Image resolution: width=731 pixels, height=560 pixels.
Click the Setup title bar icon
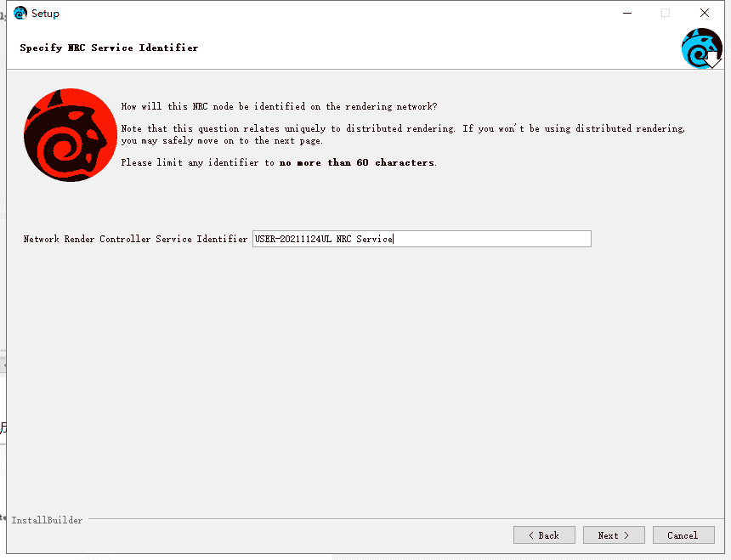point(20,13)
